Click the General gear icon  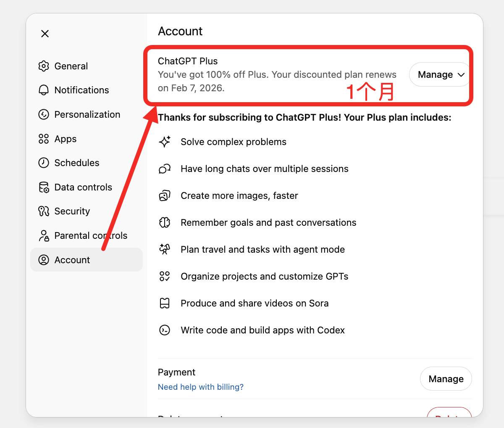pyautogui.click(x=44, y=66)
